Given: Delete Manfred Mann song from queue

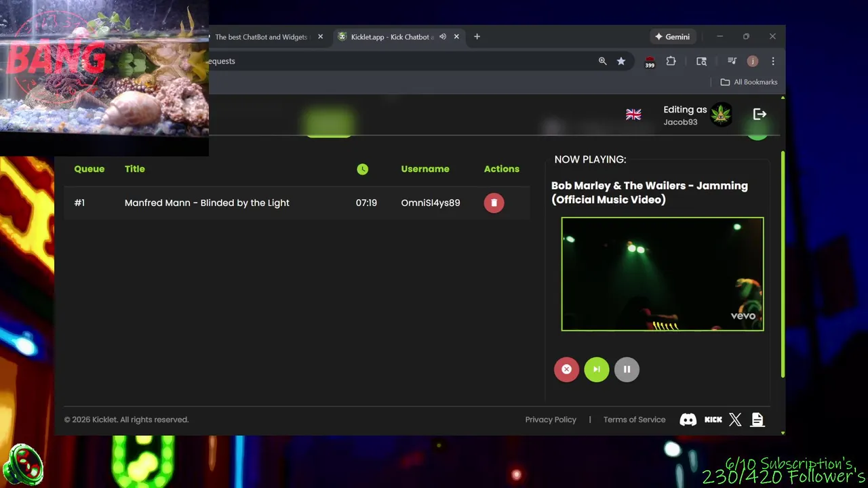Looking at the screenshot, I should tap(494, 203).
